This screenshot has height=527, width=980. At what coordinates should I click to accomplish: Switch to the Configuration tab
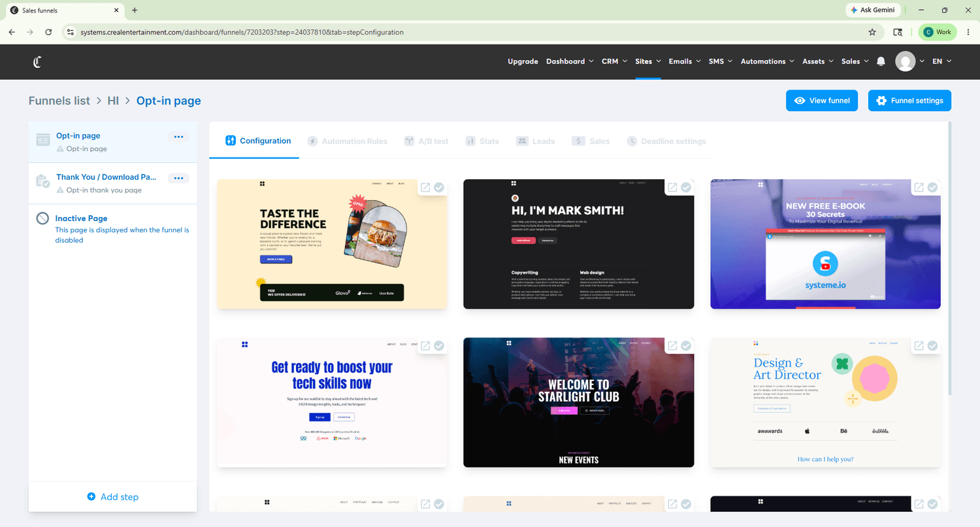(258, 141)
